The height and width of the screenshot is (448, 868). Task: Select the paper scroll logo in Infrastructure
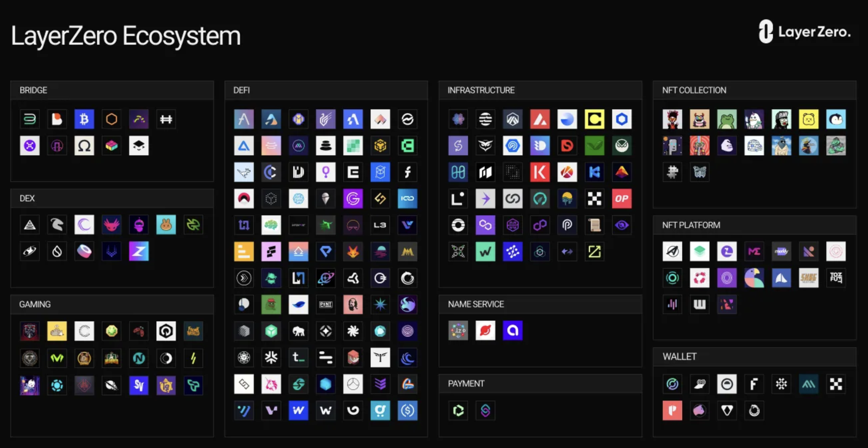click(594, 225)
